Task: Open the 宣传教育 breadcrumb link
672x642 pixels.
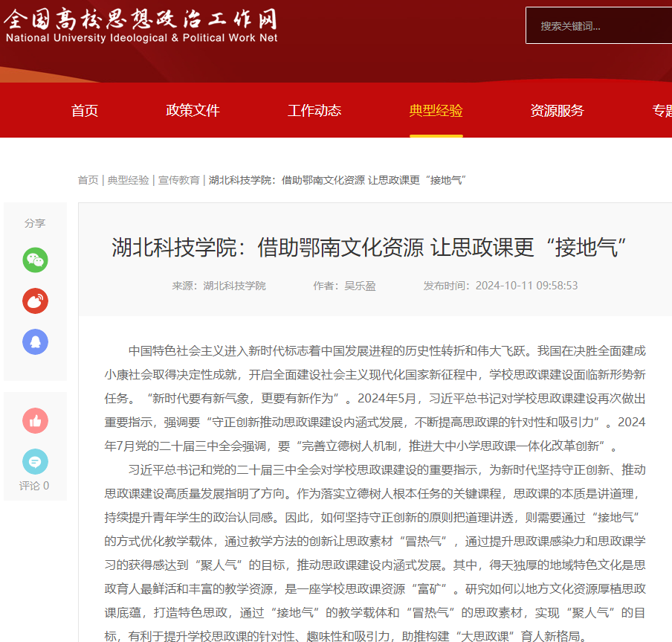Action: (178, 180)
